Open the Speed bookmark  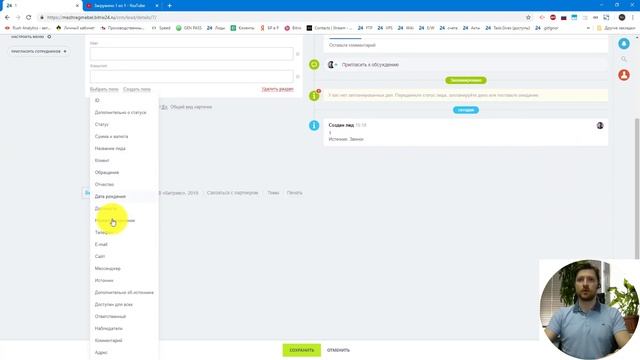[x=161, y=28]
